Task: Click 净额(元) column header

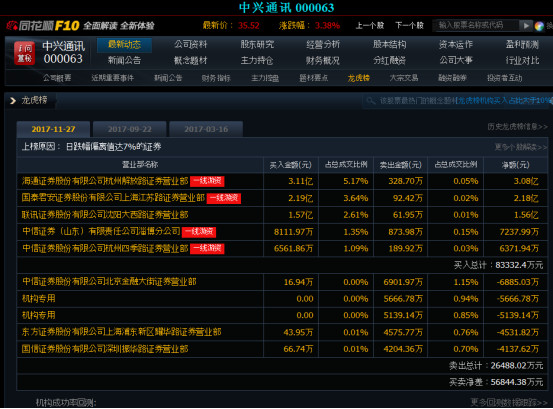Action: [515, 165]
